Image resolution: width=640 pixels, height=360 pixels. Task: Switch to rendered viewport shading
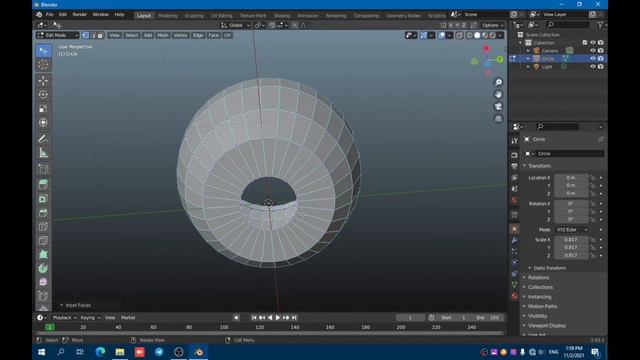492,36
